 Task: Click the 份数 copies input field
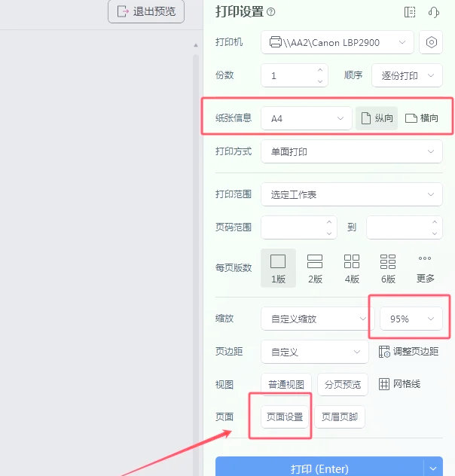[x=295, y=75]
